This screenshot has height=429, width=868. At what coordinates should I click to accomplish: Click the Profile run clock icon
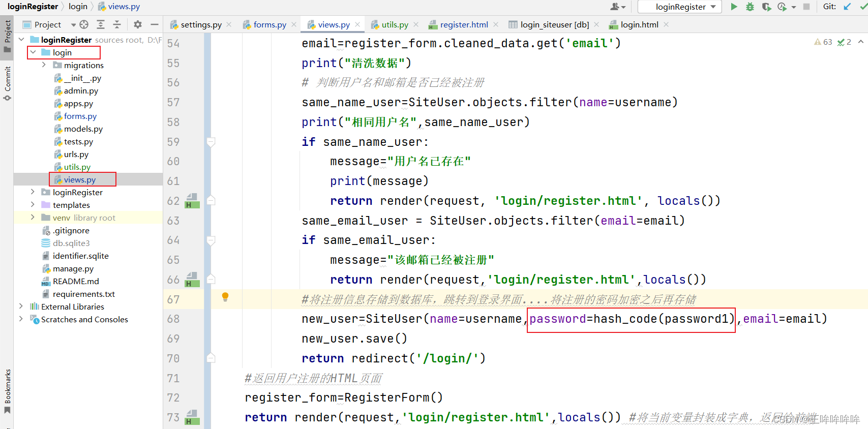(782, 7)
